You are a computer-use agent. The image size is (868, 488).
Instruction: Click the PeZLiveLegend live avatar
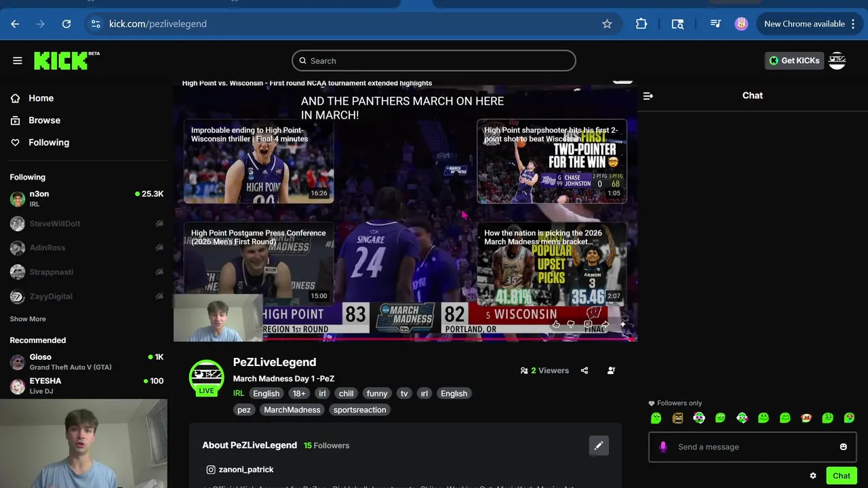[206, 378]
